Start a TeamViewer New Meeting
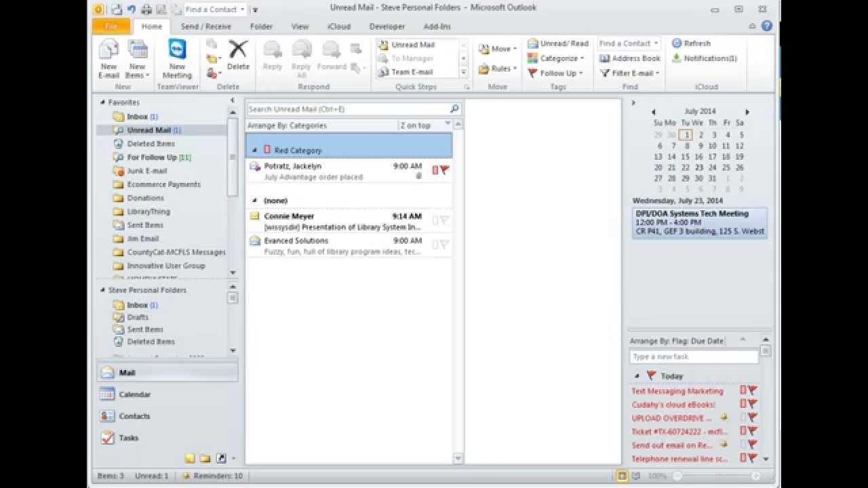The height and width of the screenshot is (488, 868). [x=177, y=59]
